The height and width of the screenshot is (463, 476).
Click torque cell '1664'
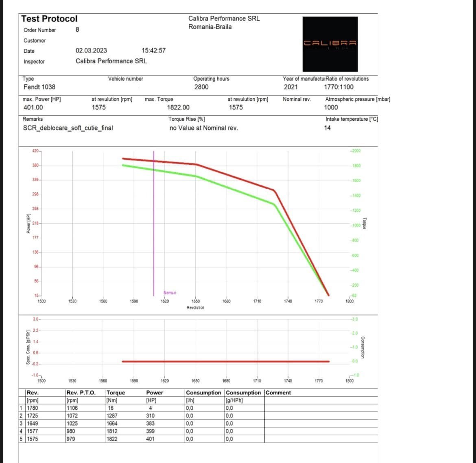click(112, 424)
